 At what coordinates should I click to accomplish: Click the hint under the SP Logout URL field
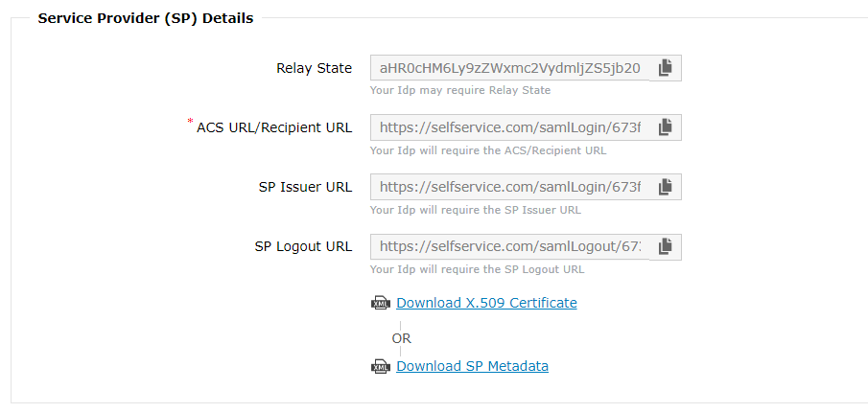click(477, 269)
